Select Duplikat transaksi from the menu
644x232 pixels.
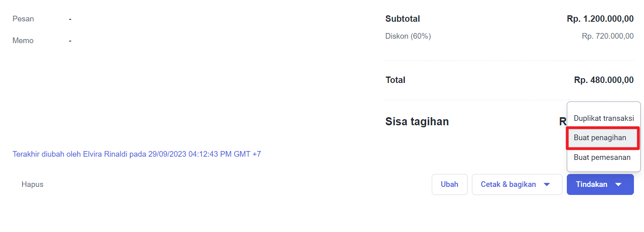[x=603, y=118]
